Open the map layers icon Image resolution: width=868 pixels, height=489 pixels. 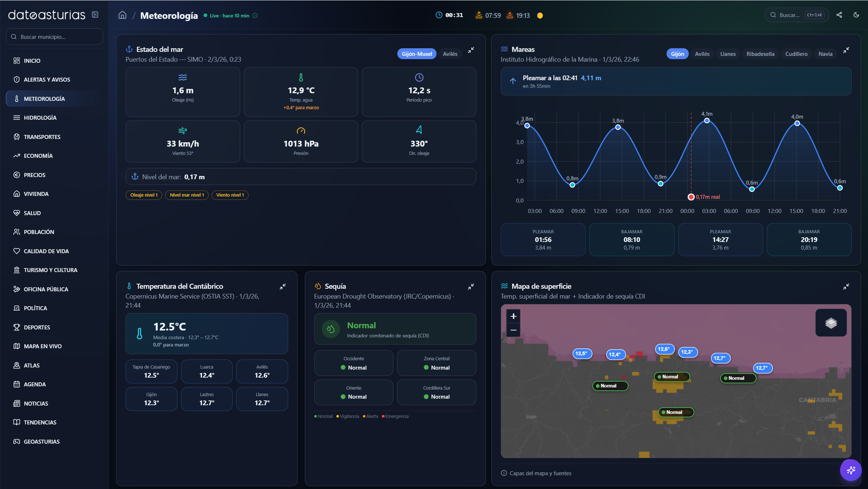point(831,323)
